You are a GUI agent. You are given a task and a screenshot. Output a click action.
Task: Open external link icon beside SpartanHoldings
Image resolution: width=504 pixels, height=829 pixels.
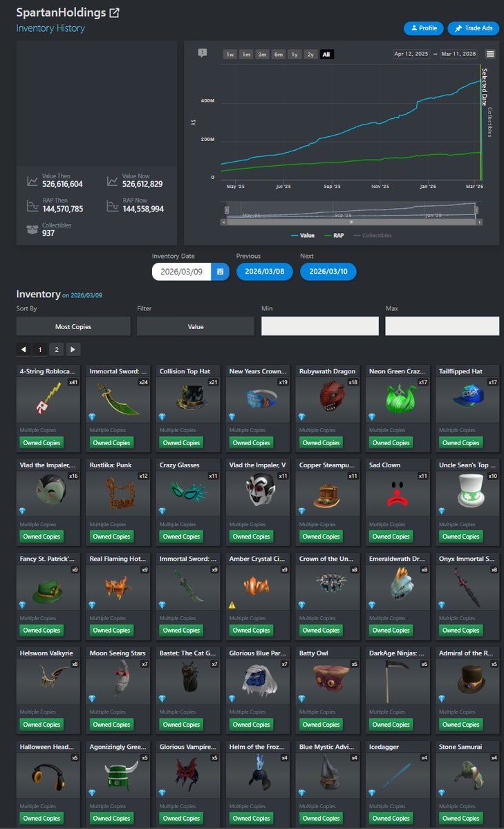(x=113, y=12)
